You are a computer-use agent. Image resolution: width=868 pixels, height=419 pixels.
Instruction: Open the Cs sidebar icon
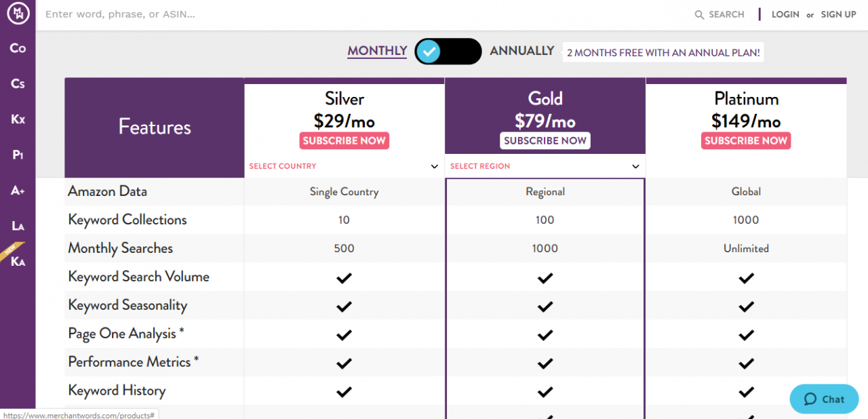click(18, 83)
